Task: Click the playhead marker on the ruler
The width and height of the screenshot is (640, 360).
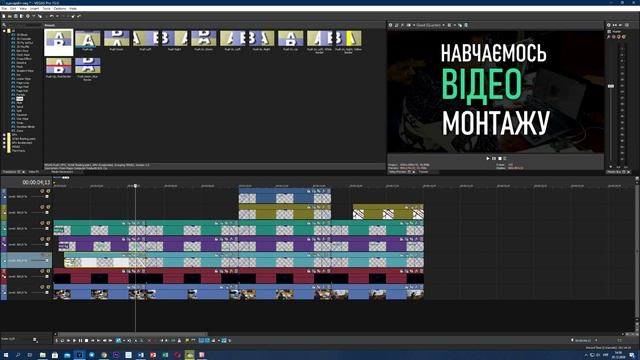Action: point(136,186)
